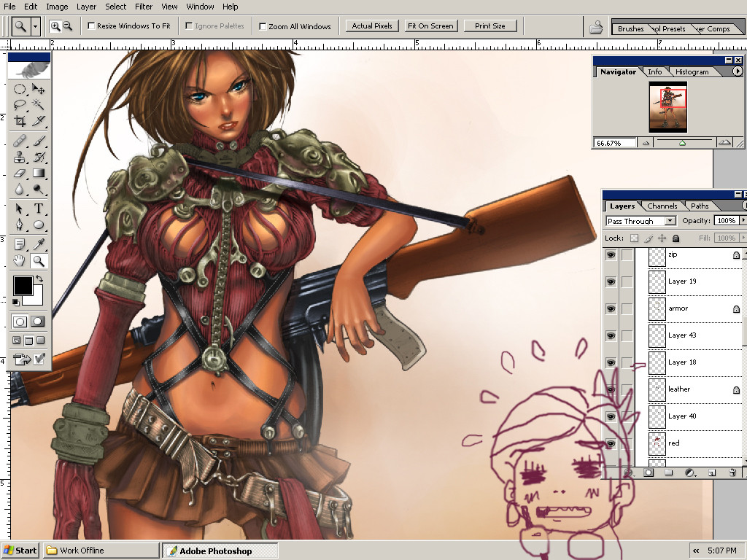This screenshot has width=747, height=560.
Task: Click the zoom in magnifier in options bar
Action: click(55, 26)
